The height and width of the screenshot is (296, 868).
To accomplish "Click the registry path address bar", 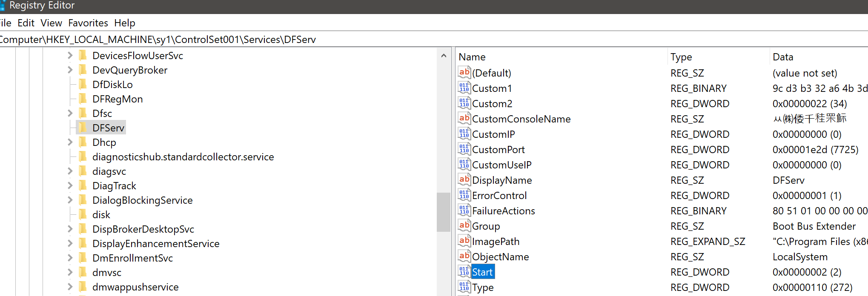I will pyautogui.click(x=434, y=40).
